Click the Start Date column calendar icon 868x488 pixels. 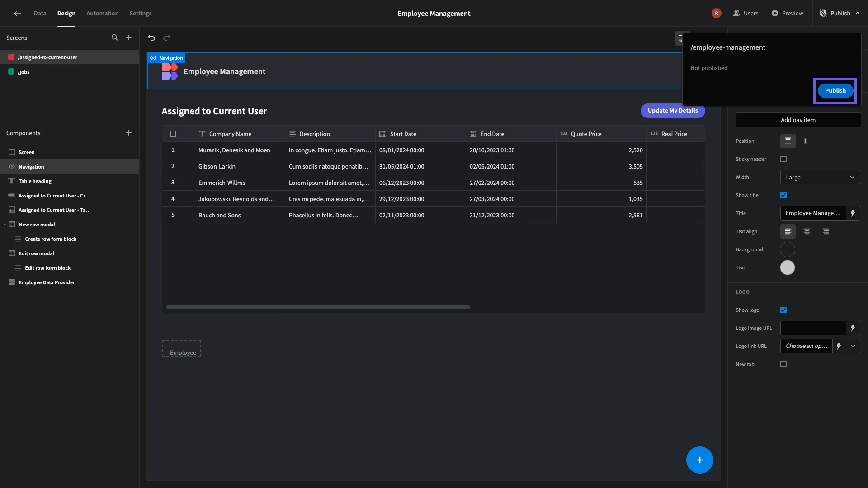382,134
